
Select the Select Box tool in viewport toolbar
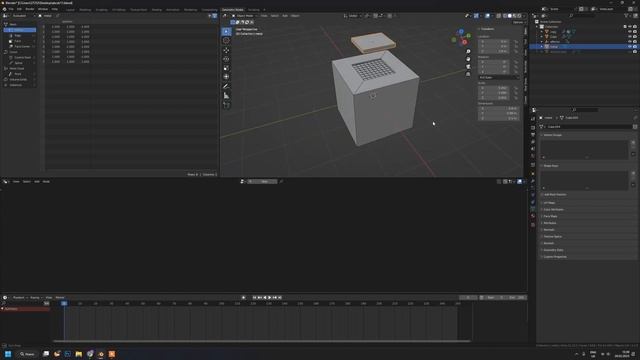coord(227,31)
